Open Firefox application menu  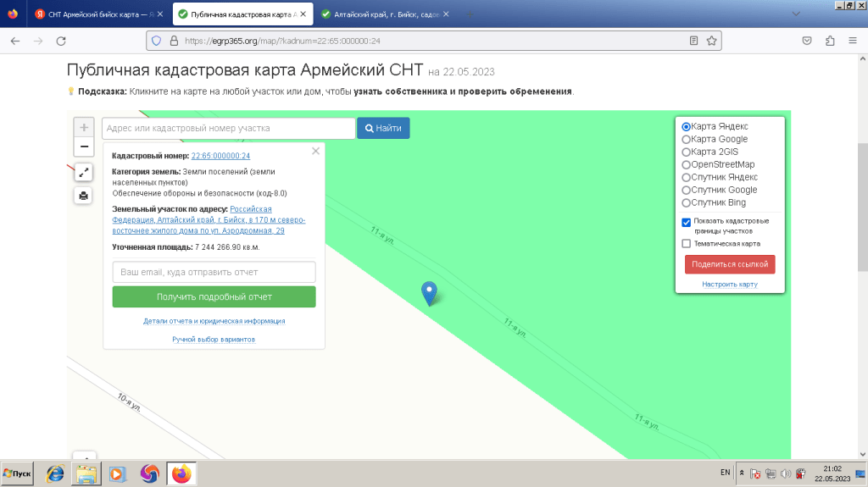[x=853, y=41]
